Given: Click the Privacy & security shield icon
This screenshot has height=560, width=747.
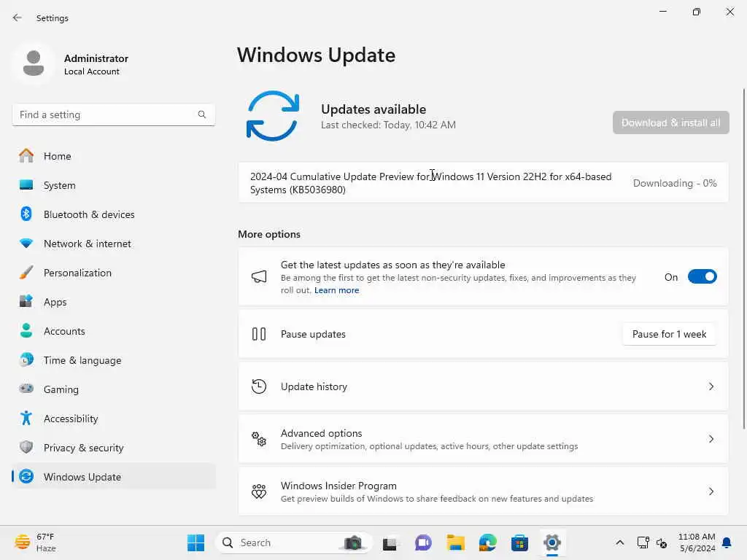Looking at the screenshot, I should pyautogui.click(x=26, y=447).
